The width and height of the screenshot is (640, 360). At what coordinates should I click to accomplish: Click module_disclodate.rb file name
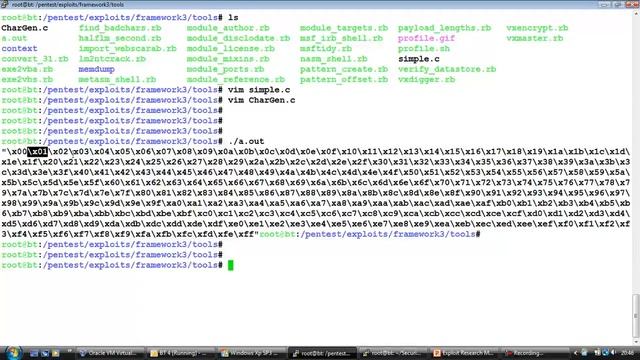pyautogui.click(x=238, y=38)
